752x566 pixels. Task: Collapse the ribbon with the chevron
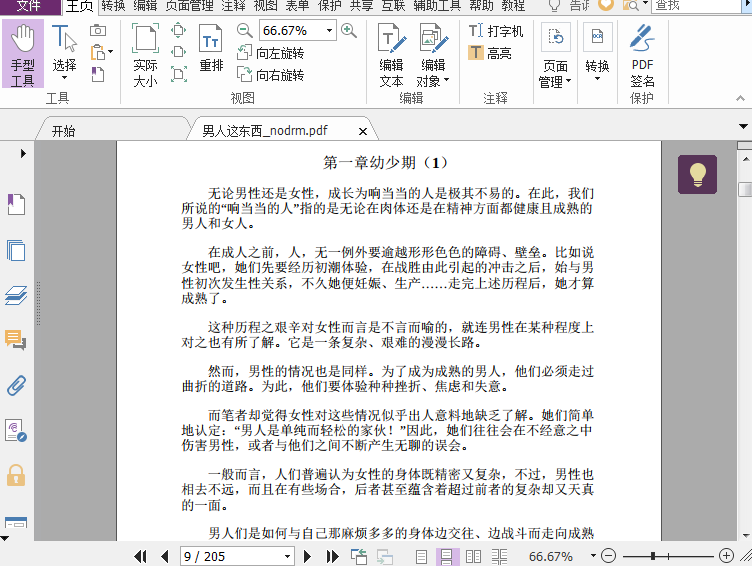click(740, 98)
